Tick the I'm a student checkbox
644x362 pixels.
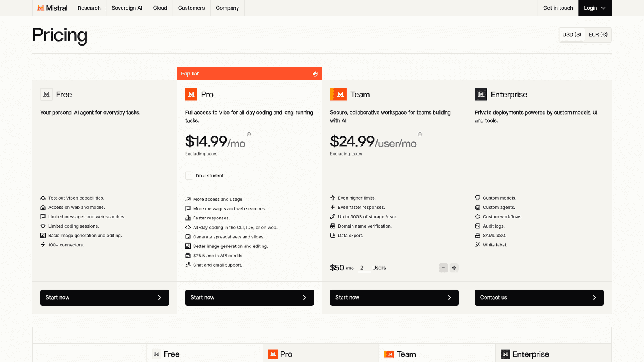click(x=189, y=176)
